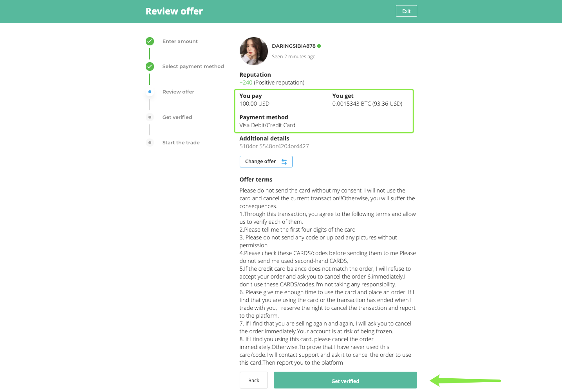Go to Select payment method step
This screenshot has height=392, width=562.
pyautogui.click(x=193, y=67)
